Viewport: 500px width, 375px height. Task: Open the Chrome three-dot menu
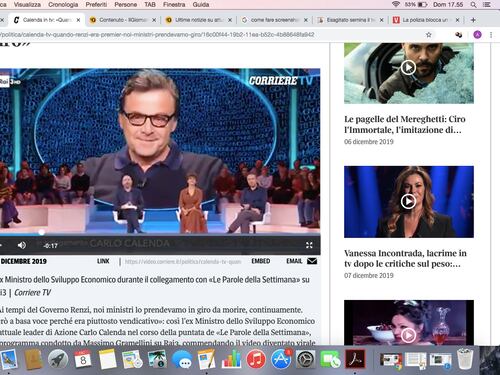pos(491,35)
